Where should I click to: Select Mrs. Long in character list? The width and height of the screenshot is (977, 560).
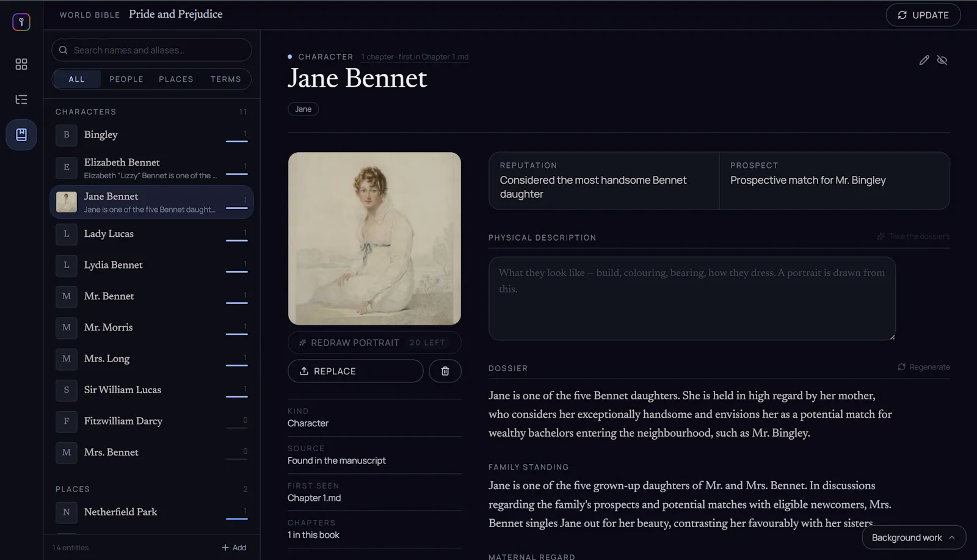(151, 358)
